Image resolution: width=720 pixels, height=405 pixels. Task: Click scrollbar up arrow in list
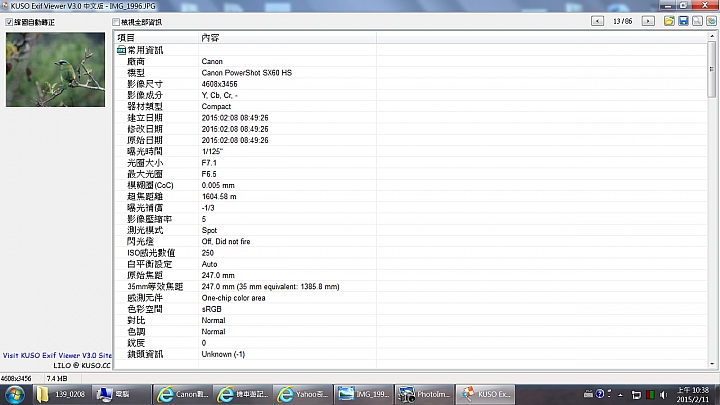click(x=712, y=35)
